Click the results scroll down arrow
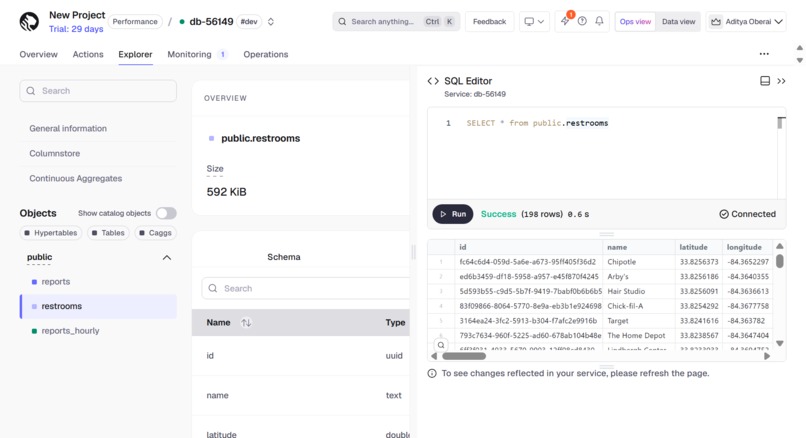The image size is (806, 438). tap(780, 343)
